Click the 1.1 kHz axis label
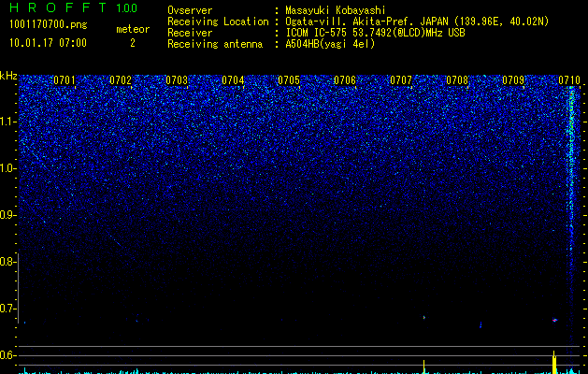Image resolution: width=588 pixels, height=374 pixels. coord(7,122)
